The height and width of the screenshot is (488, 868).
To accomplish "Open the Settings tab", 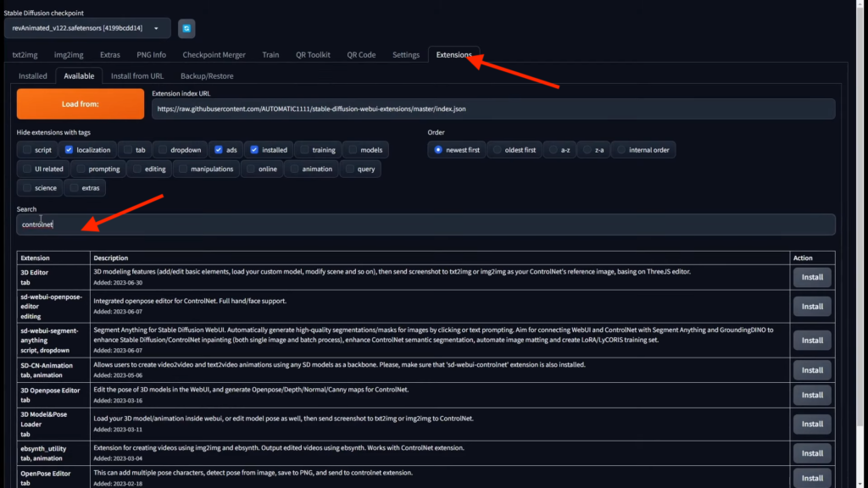I will (405, 55).
